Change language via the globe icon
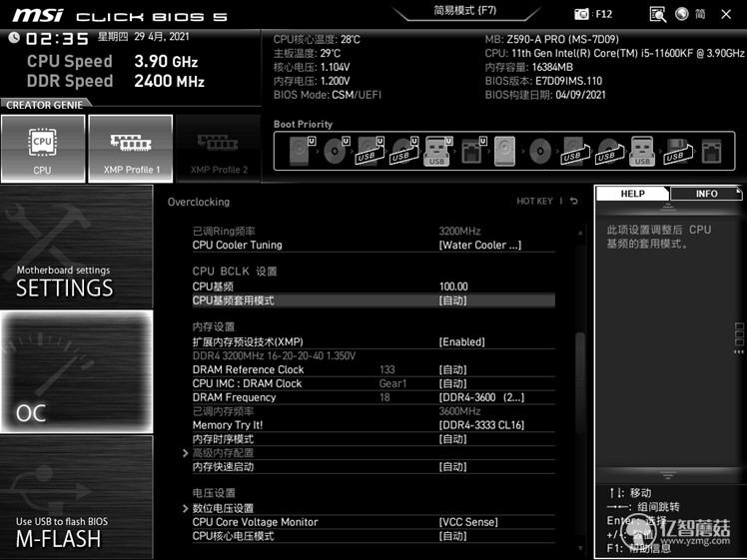This screenshot has width=747, height=560. click(x=682, y=14)
